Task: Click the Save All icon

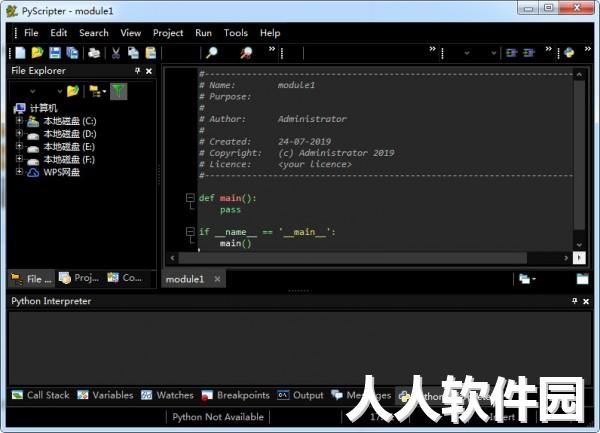Action: (72, 53)
